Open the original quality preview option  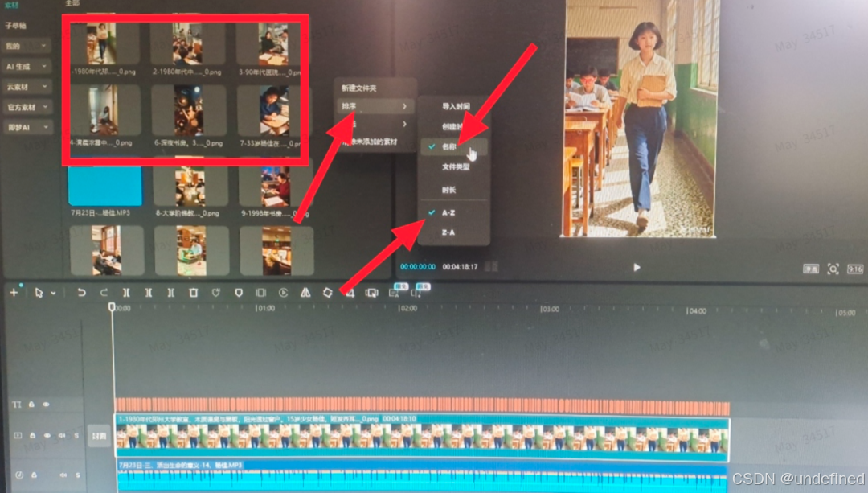pos(810,269)
